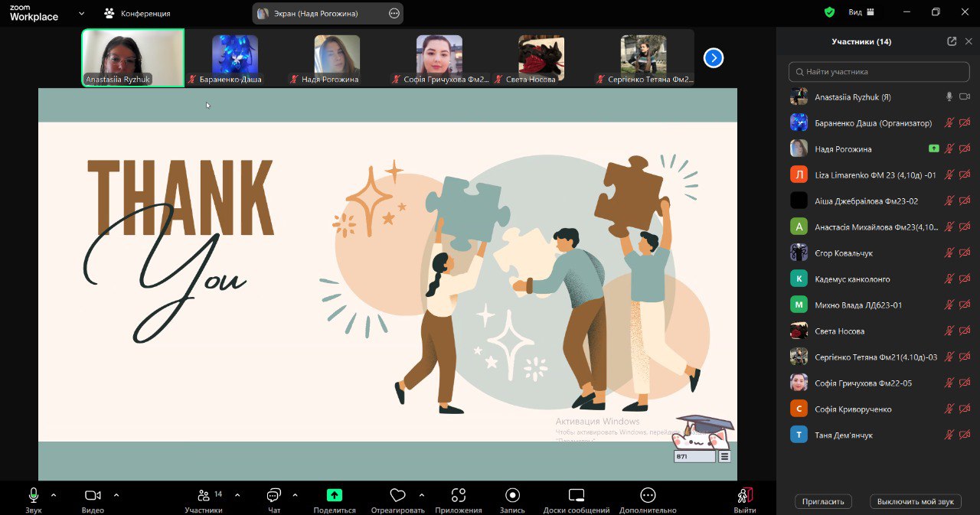The height and width of the screenshot is (515, 980).
Task: Select Єгор Ковальчук participant row
Action: pyautogui.click(x=878, y=253)
